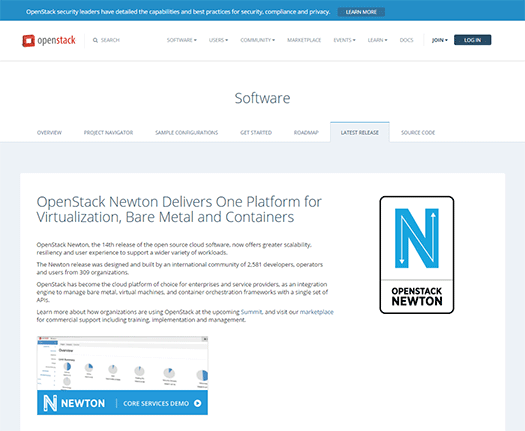Click the Learn More banner button
The image size is (525, 431).
pos(361,12)
